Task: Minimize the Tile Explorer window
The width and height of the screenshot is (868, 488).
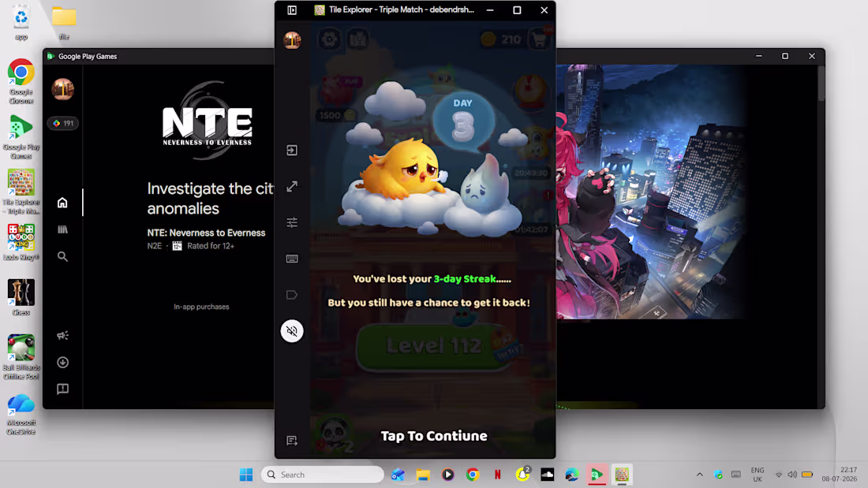Action: click(x=490, y=10)
